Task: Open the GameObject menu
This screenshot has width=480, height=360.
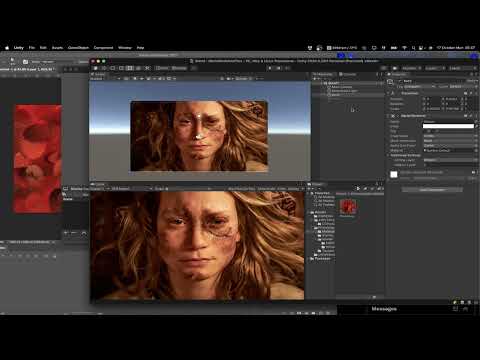Action: click(78, 48)
